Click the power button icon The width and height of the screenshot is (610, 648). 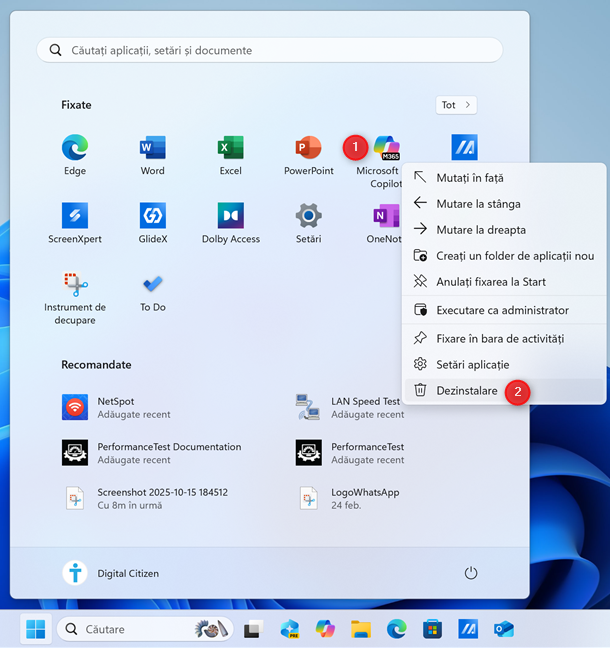click(471, 573)
